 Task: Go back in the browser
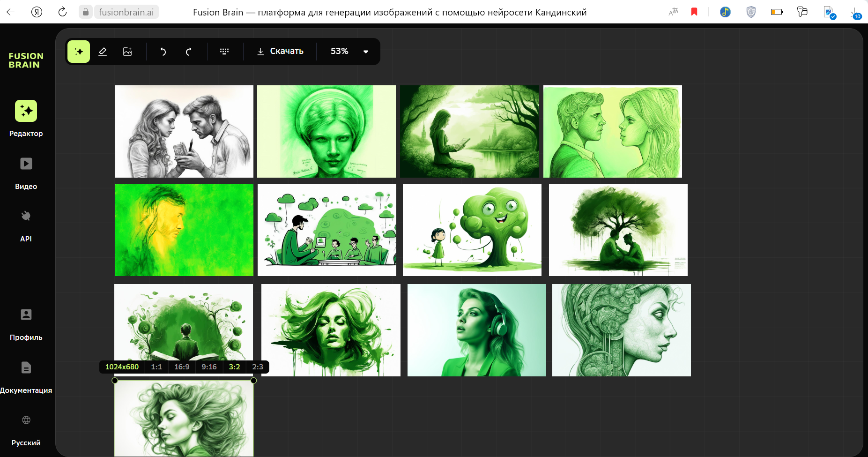point(11,12)
